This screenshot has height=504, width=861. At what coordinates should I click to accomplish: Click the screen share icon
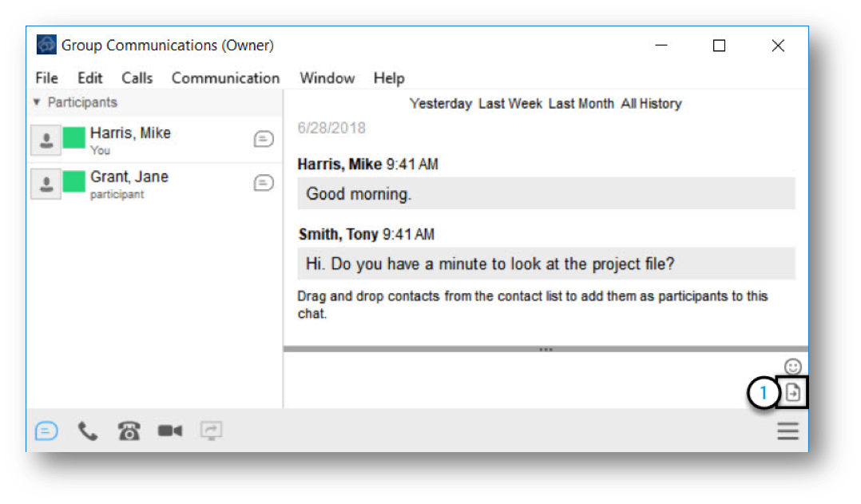pyautogui.click(x=212, y=431)
